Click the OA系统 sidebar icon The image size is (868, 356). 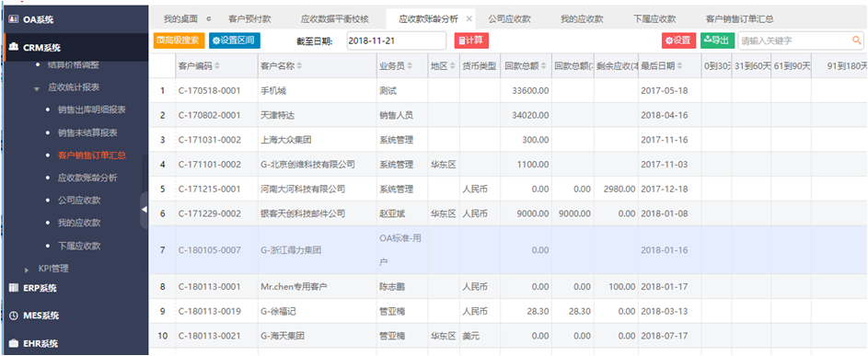pos(14,20)
